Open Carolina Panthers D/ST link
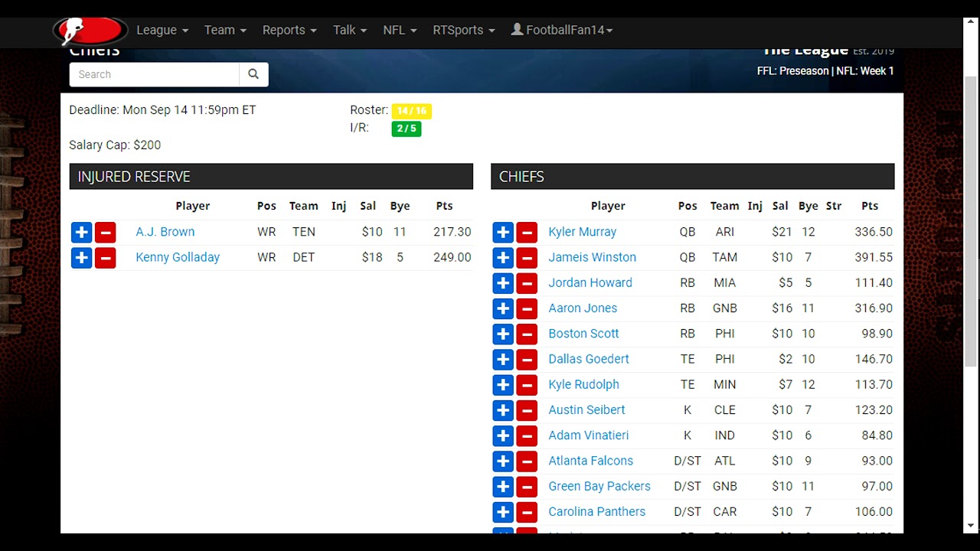 [x=596, y=511]
